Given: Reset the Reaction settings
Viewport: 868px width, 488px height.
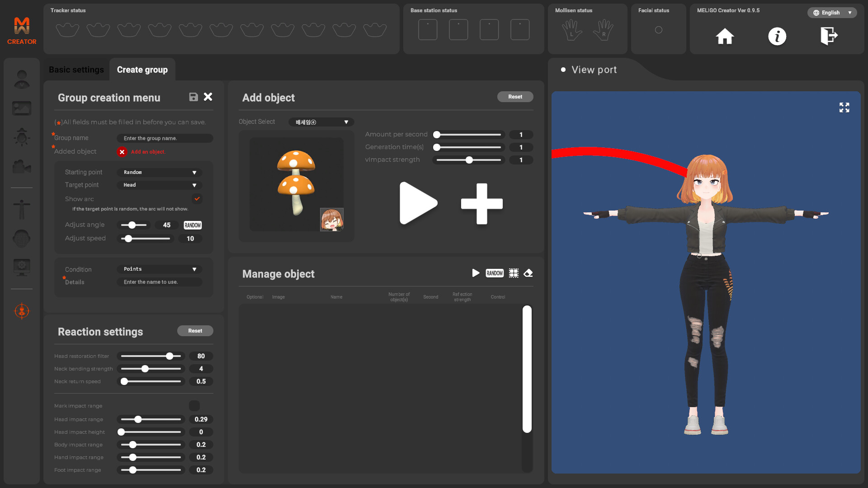Looking at the screenshot, I should tap(195, 331).
